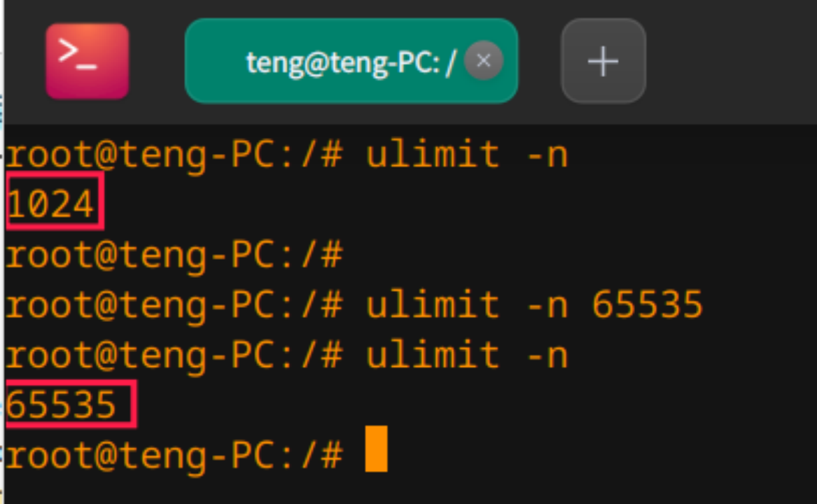
Task: Open a new terminal tab with plus
Action: pyautogui.click(x=603, y=61)
